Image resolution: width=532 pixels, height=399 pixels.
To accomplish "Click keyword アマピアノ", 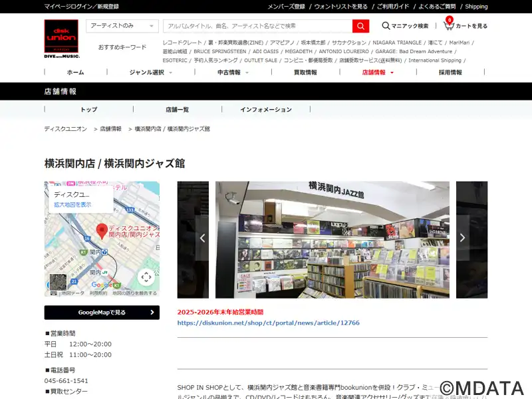I will [282, 43].
